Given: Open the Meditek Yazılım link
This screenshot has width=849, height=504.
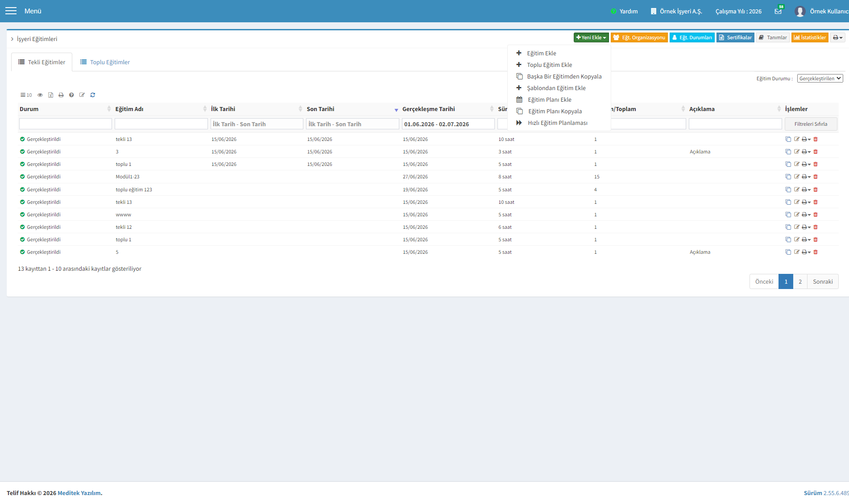Looking at the screenshot, I should [79, 493].
